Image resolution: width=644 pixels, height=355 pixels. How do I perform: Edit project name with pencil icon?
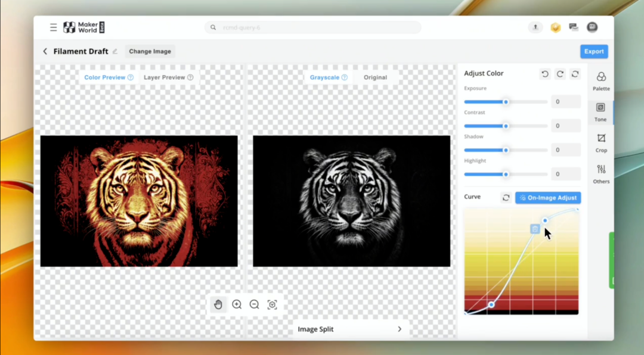[115, 51]
